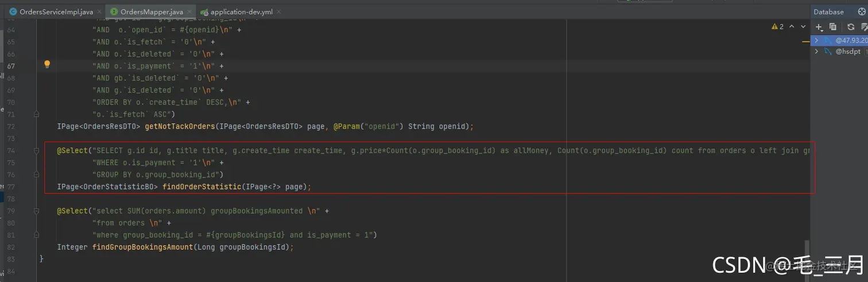868x282 pixels.
Task: Collapse code fold marker at line 79
Action: [36, 211]
